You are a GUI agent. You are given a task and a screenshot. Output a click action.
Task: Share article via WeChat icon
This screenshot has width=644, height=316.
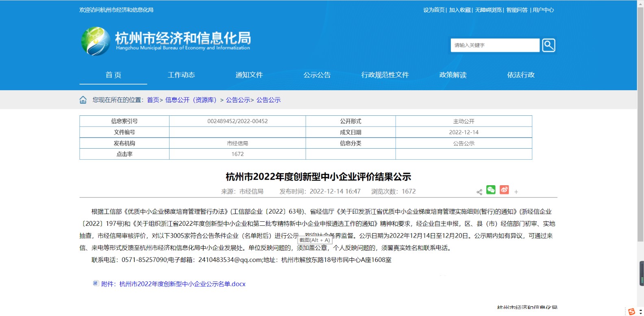pyautogui.click(x=491, y=190)
